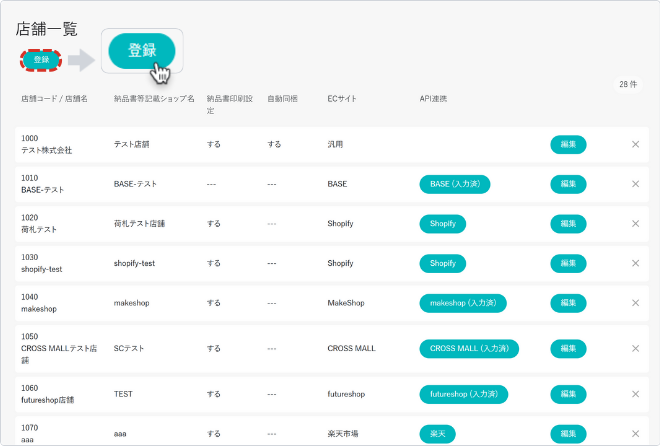The image size is (660, 446).
Task: Open the BASE (入力済) API settings button
Action: pos(455,184)
